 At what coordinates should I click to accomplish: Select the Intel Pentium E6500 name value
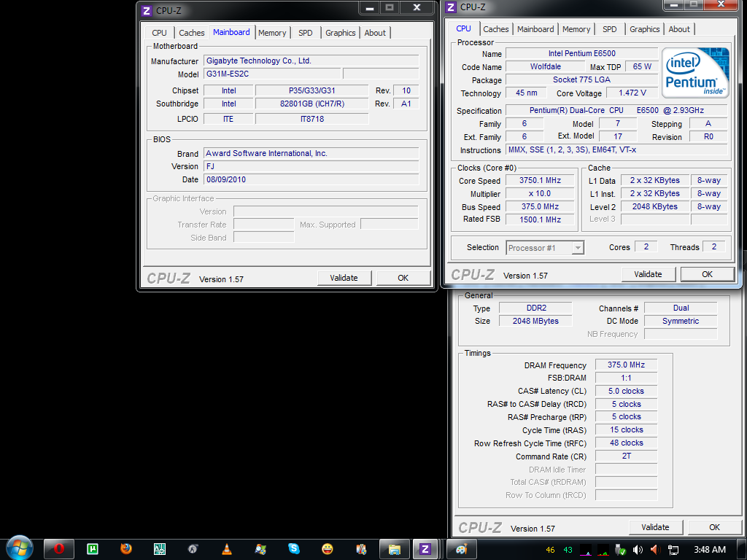(x=581, y=54)
